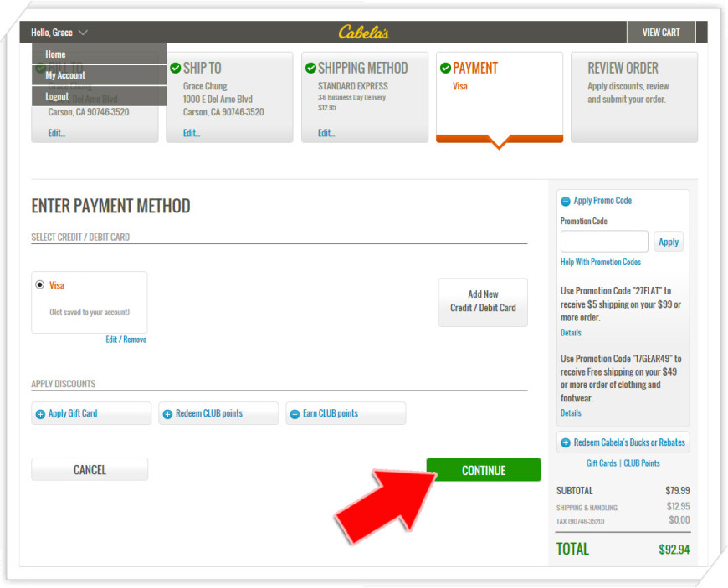Click the Payment green checkmark icon
This screenshot has height=588, width=728.
(x=445, y=69)
